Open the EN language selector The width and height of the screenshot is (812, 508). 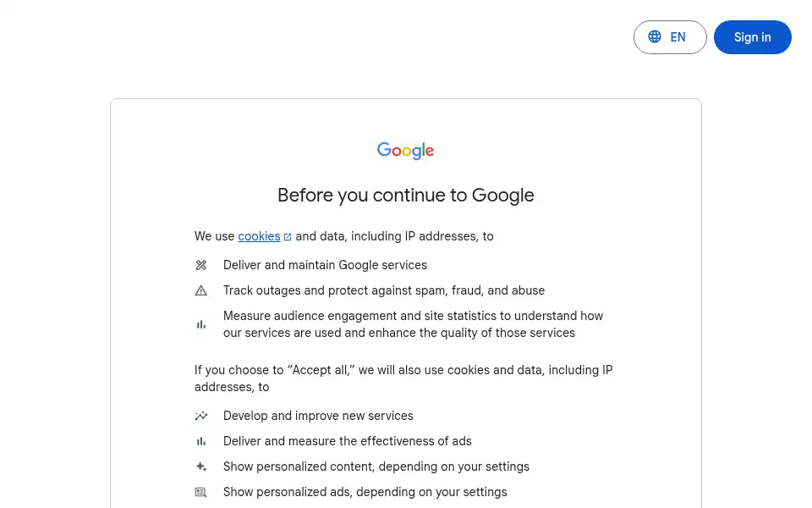coord(670,37)
